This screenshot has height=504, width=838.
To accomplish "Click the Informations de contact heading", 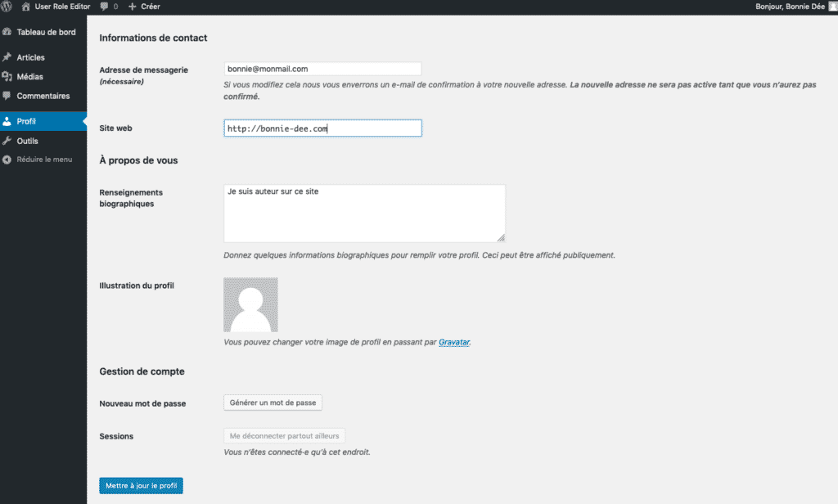I will coord(153,38).
